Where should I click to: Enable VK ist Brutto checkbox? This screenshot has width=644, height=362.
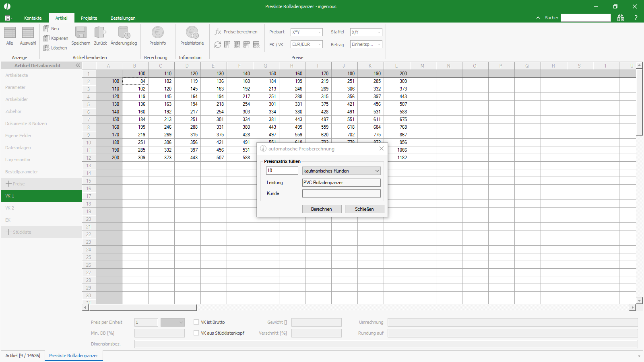[x=196, y=322]
